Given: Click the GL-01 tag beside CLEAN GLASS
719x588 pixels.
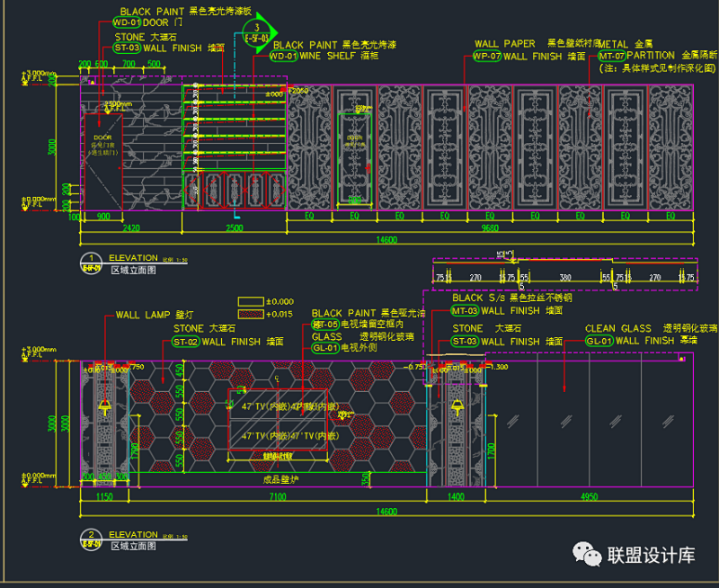Looking at the screenshot, I should click(599, 342).
